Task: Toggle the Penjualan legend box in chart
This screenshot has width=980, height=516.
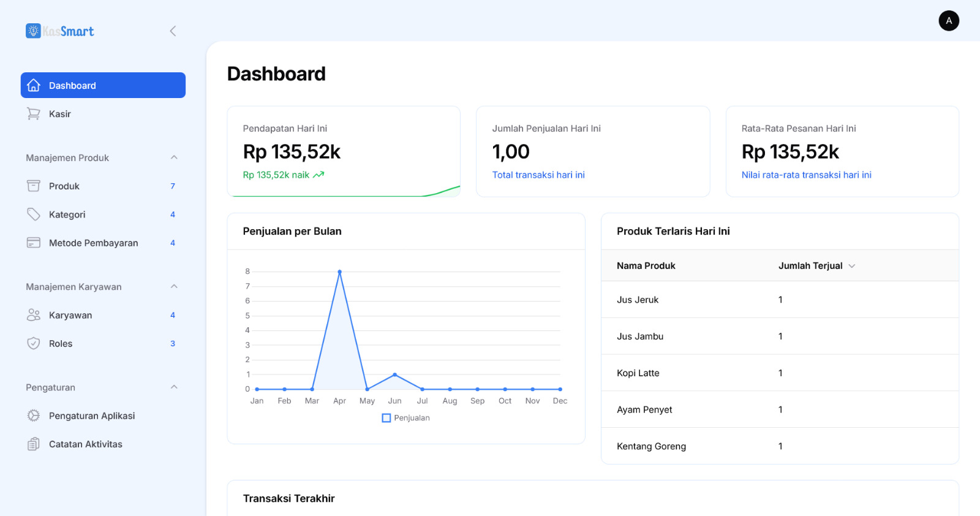Action: coord(386,418)
